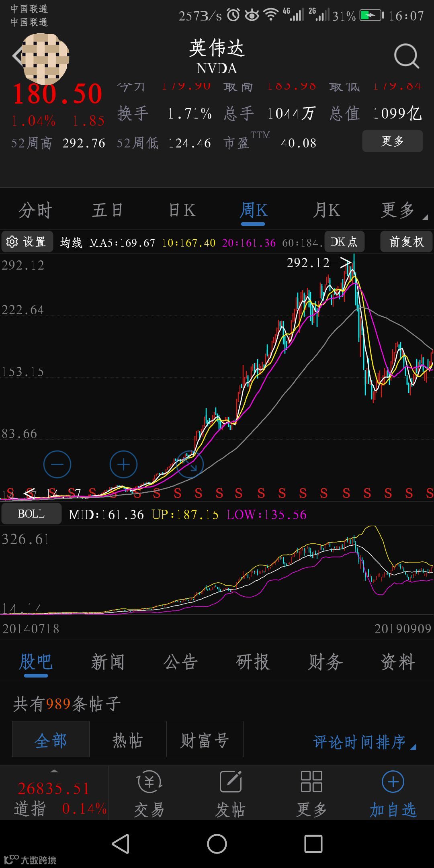Tap the 20140718 start date label

31,628
